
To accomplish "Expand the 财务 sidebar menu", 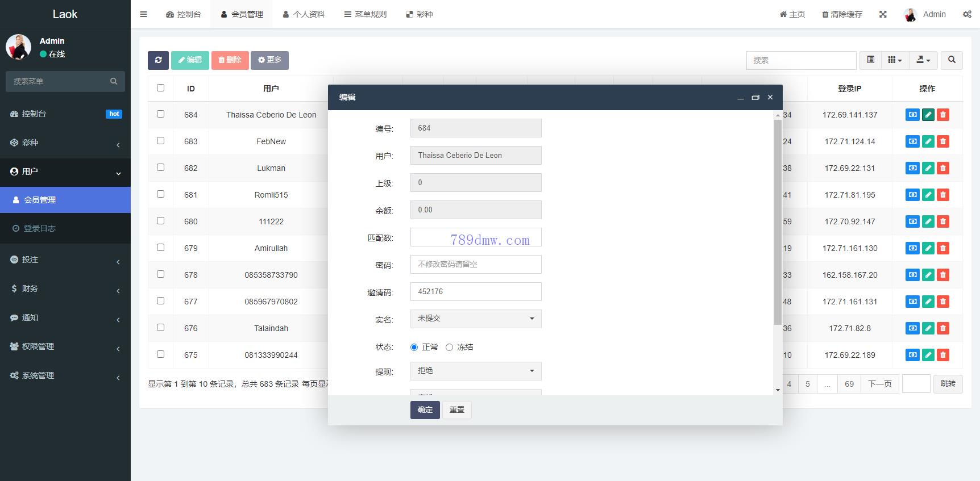I will click(x=65, y=288).
